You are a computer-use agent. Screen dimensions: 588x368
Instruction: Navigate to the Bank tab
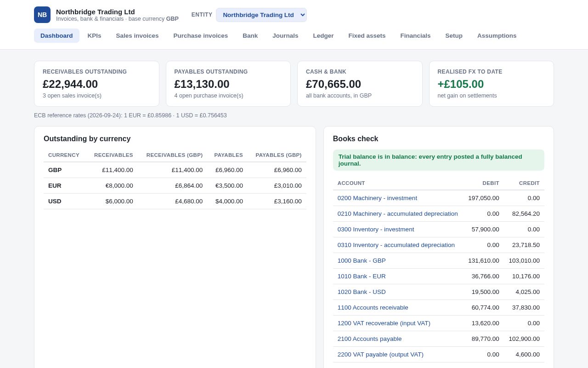pos(250,36)
